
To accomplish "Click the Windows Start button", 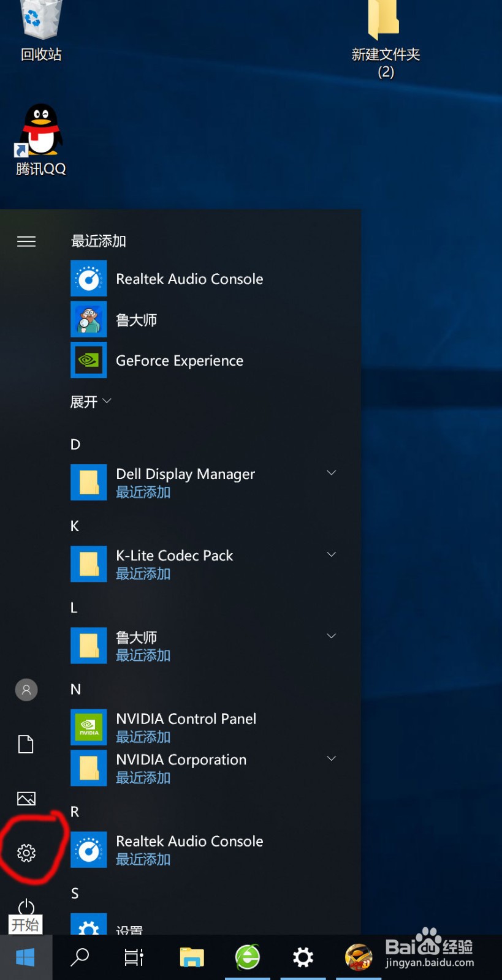I will point(26,957).
